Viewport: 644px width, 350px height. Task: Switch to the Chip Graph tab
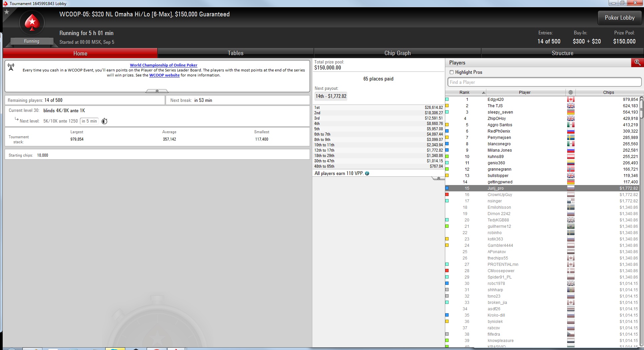(397, 53)
